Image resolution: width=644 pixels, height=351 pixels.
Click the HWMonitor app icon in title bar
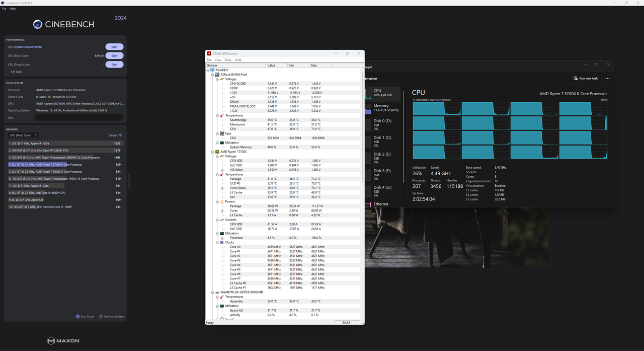pos(209,53)
